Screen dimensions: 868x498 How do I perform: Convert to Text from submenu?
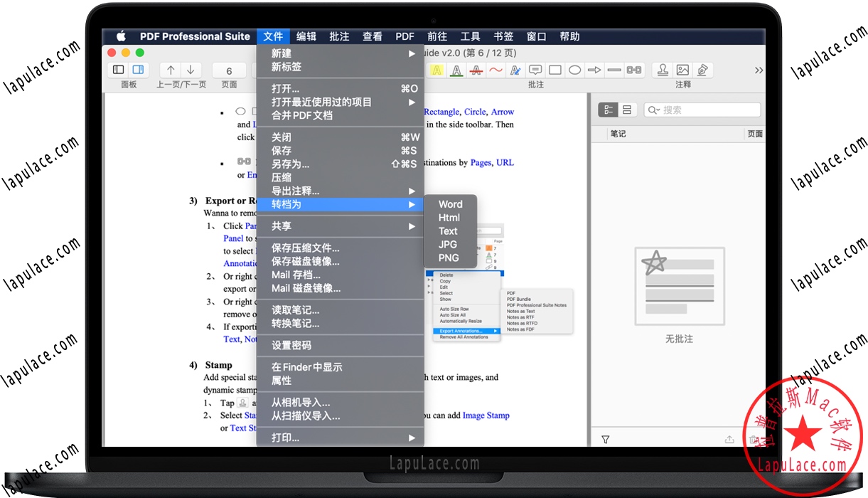[451, 231]
